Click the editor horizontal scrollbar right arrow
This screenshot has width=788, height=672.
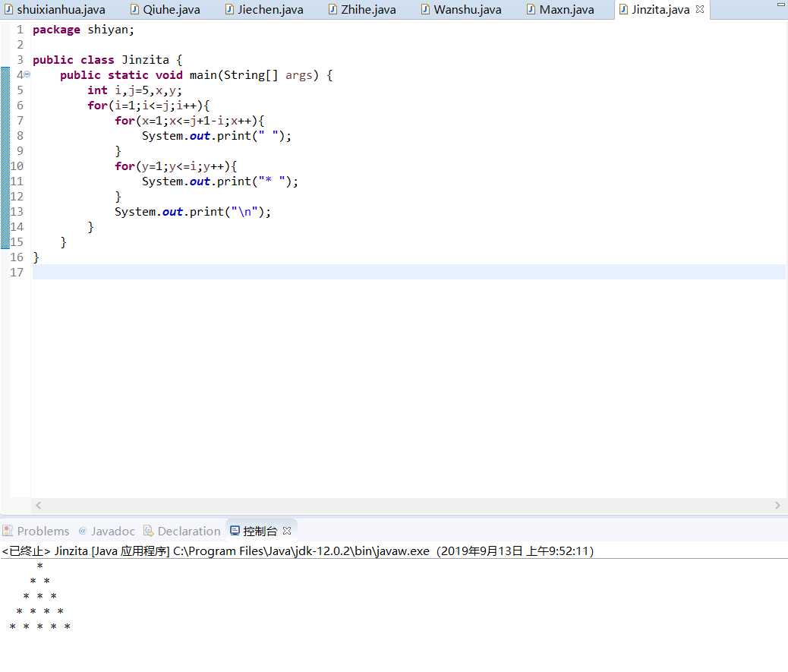[x=777, y=505]
